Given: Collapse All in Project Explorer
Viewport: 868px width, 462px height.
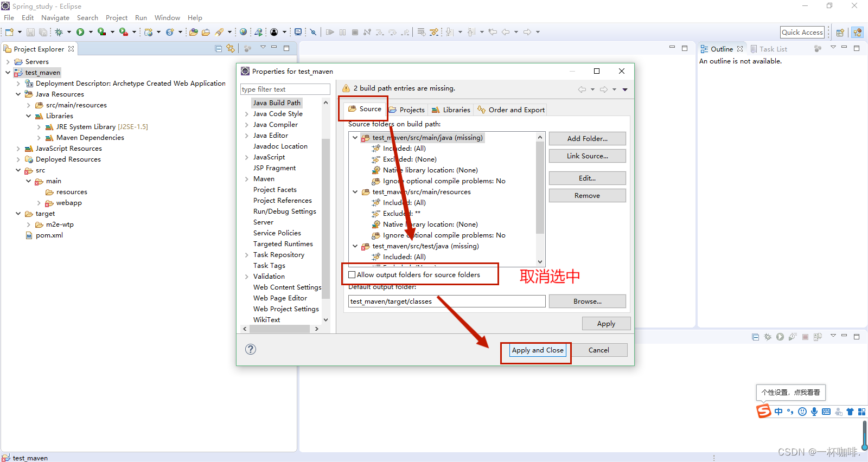Looking at the screenshot, I should coord(219,48).
